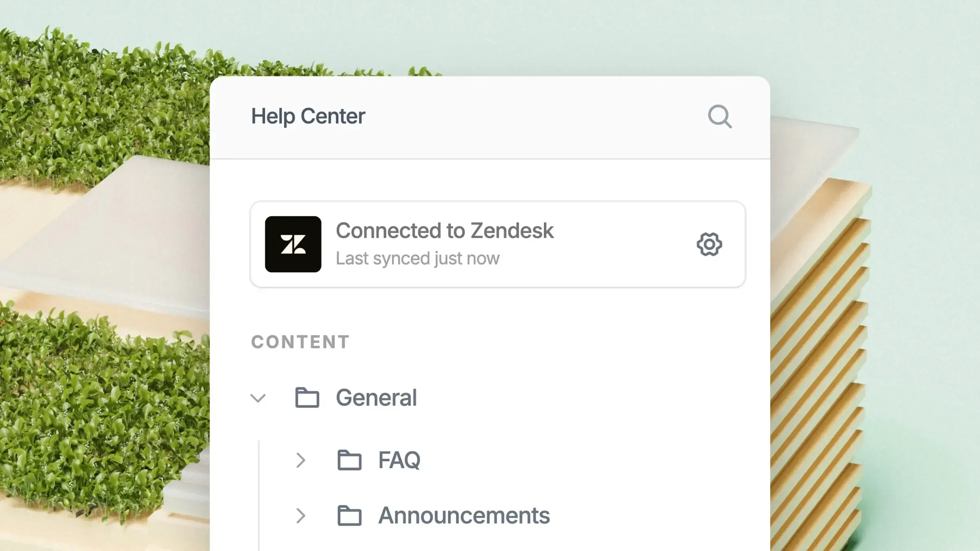Click the Last synced just now status
Image resolution: width=980 pixels, height=551 pixels.
(x=417, y=258)
